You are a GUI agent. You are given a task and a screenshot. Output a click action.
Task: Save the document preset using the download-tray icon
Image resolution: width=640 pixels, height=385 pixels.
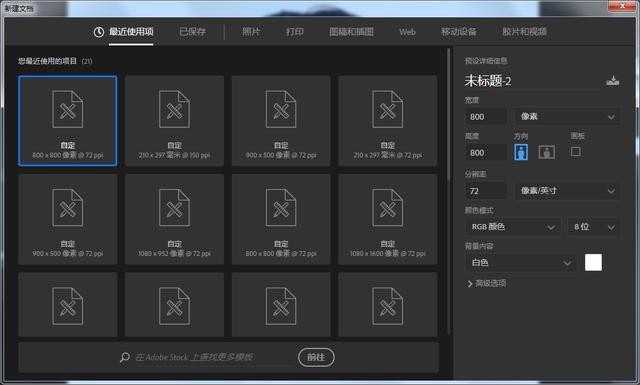pyautogui.click(x=612, y=81)
